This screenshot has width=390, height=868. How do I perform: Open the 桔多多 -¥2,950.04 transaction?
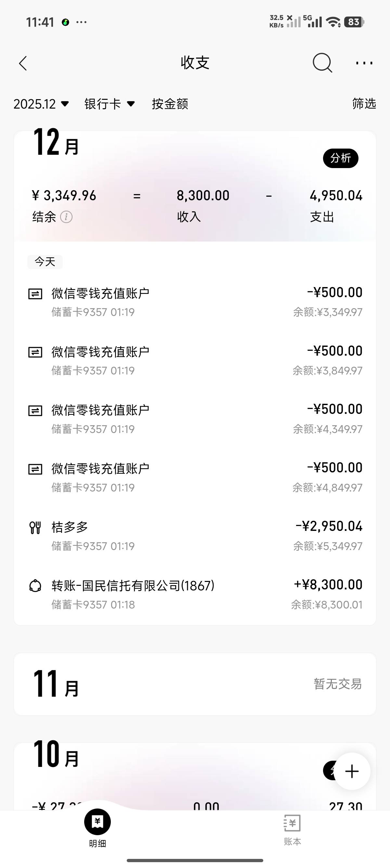pos(195,536)
